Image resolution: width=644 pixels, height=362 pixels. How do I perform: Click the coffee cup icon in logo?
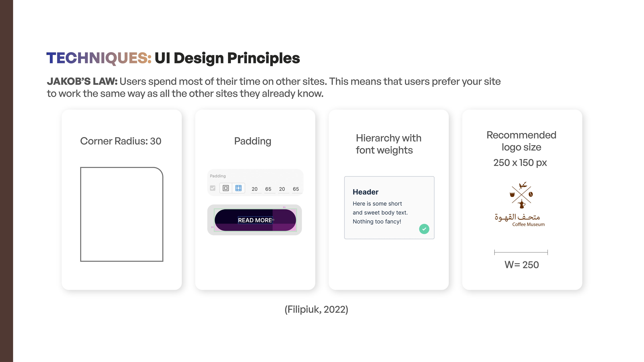point(512,195)
